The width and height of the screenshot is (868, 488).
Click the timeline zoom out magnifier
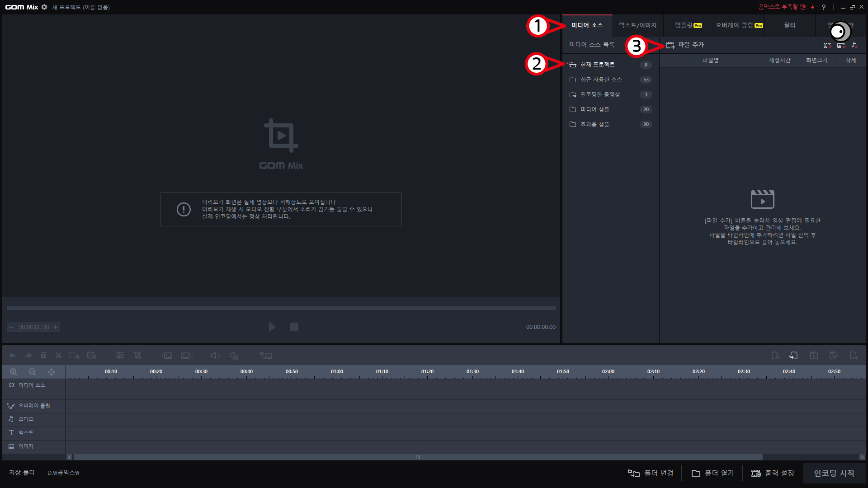[x=32, y=372]
